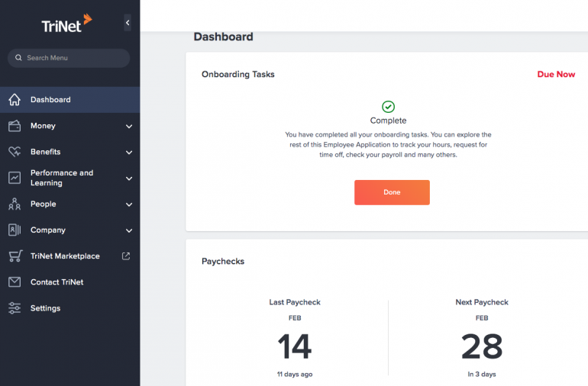This screenshot has height=386, width=588.
Task: Expand the People menu chevron
Action: [x=128, y=204]
